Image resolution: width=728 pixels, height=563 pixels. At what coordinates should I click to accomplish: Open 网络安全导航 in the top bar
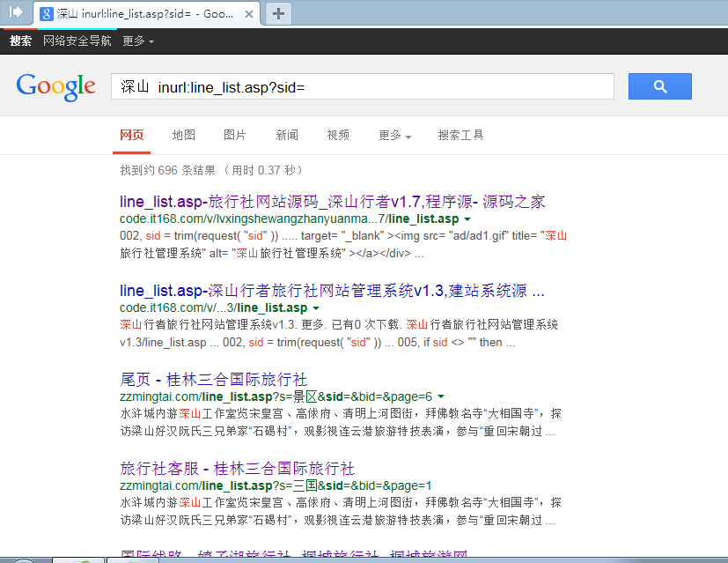(x=77, y=41)
